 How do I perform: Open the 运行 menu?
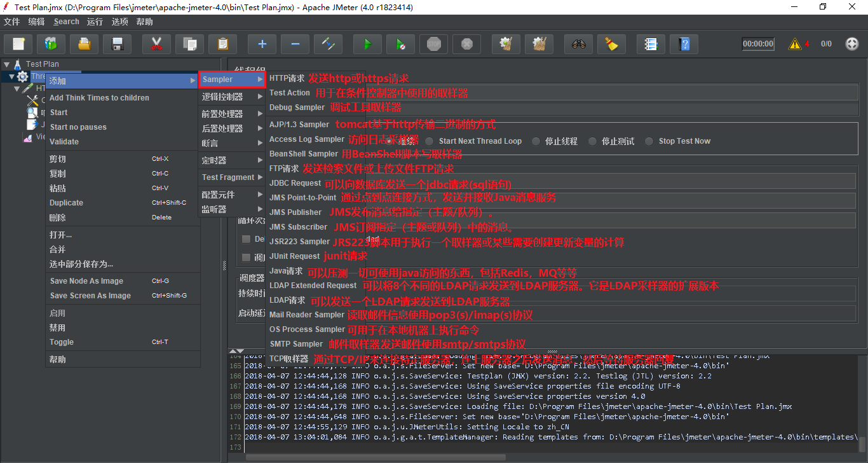pyautogui.click(x=95, y=22)
